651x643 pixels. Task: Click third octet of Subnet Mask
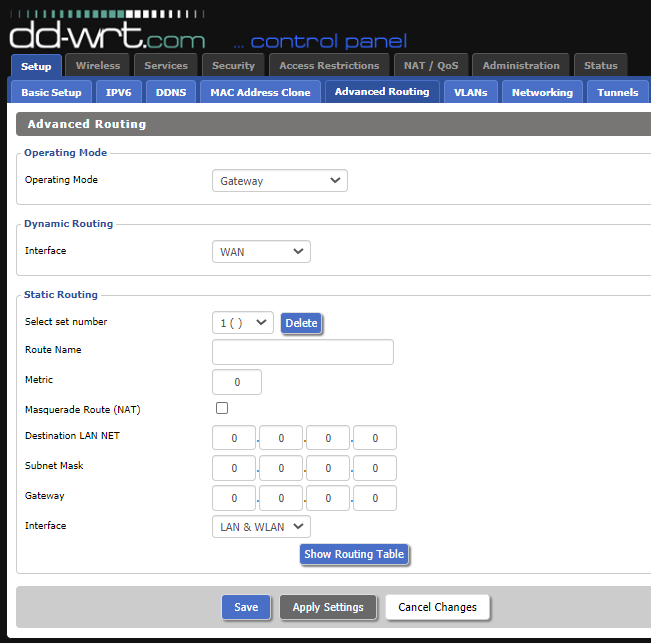(328, 468)
